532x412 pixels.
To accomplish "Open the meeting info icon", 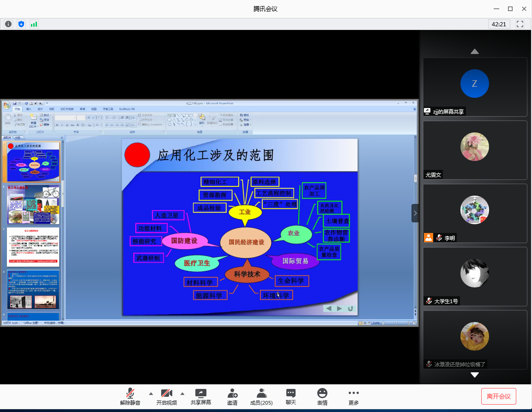I will 8,24.
